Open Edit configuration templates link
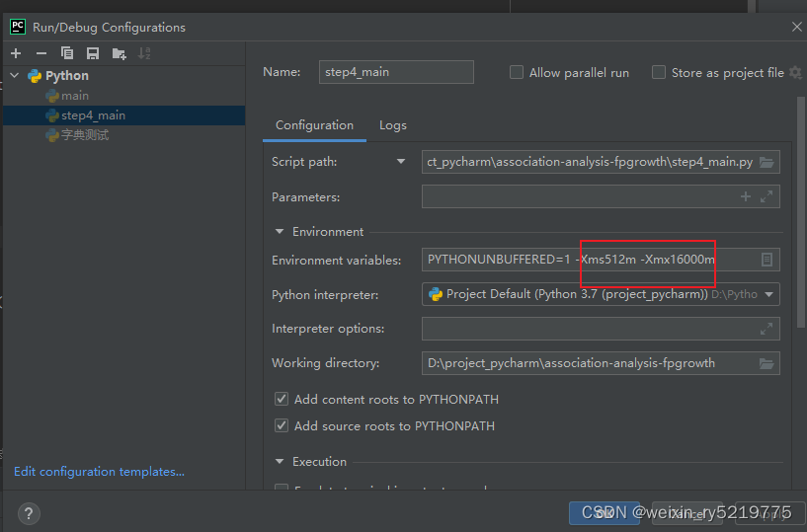This screenshot has height=532, width=807. pos(99,471)
